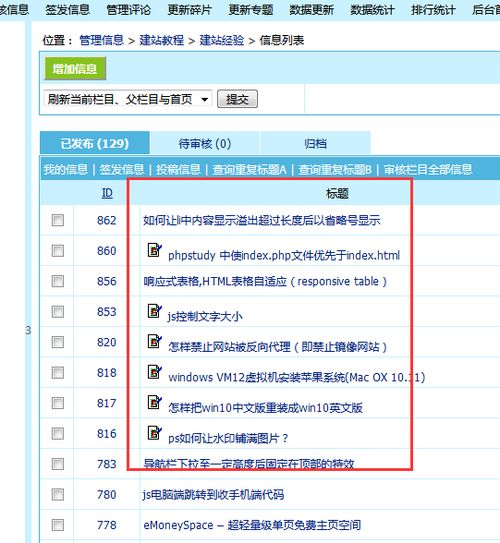Check the box for row 818
Screen dimensions: 500x543
[x=58, y=372]
